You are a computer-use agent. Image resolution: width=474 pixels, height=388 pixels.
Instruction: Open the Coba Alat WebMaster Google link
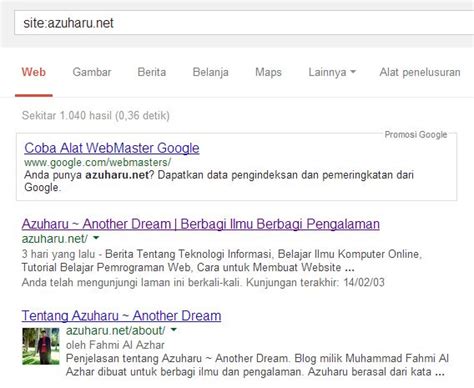(x=112, y=148)
